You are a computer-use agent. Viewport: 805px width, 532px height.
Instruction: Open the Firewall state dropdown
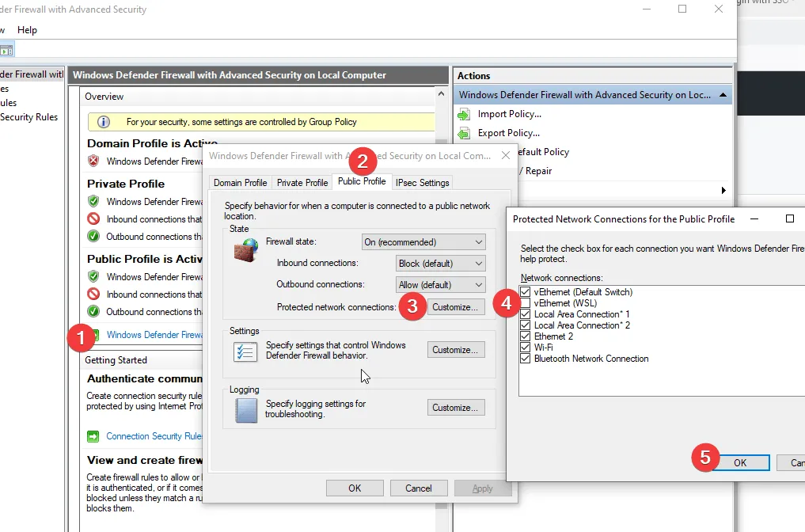(423, 242)
